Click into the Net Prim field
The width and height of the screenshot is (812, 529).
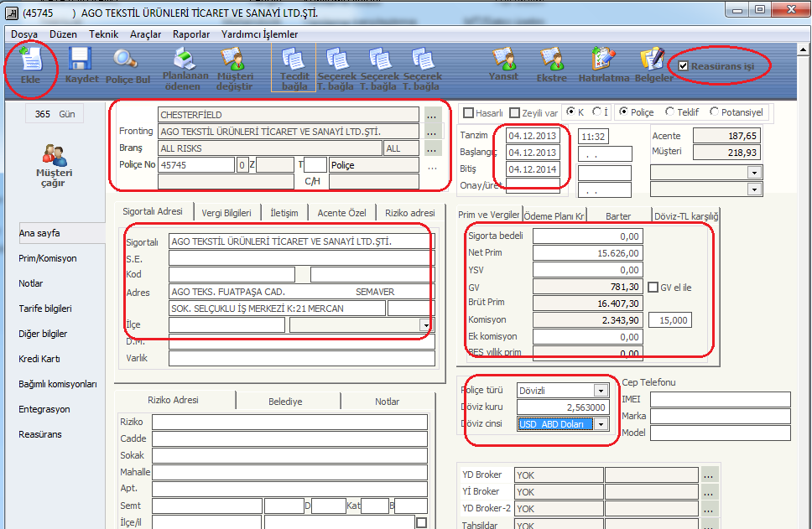point(587,252)
